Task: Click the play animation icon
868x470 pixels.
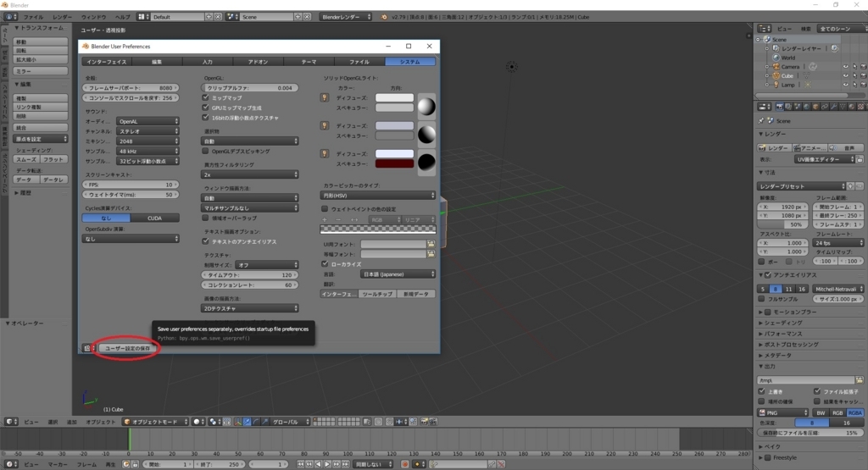Action: 327,464
